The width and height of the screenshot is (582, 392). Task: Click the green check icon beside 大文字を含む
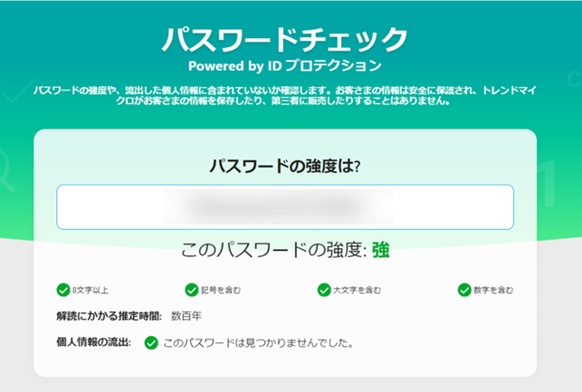[x=323, y=290]
